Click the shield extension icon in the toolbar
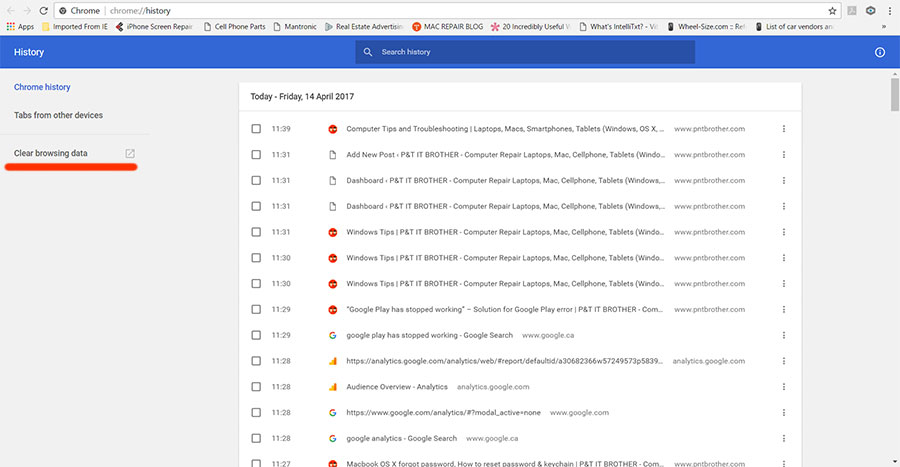 870,11
